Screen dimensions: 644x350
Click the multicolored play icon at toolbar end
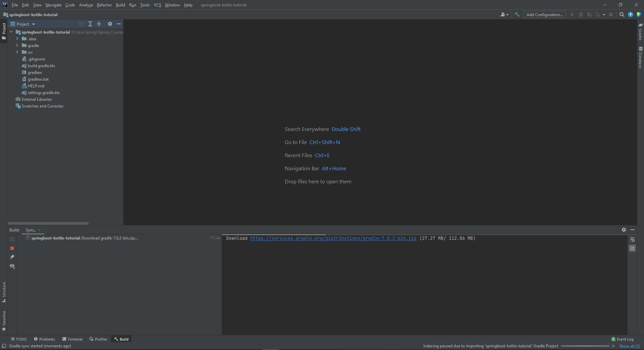tap(639, 14)
